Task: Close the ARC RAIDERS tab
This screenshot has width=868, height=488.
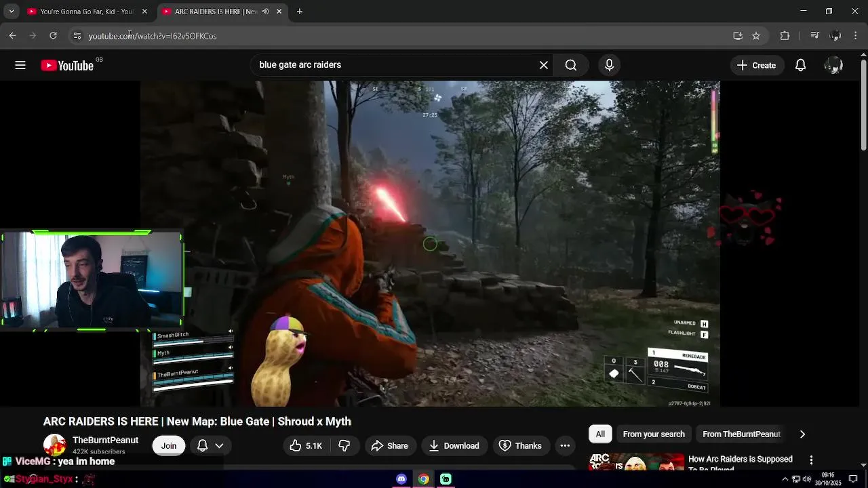Action: point(279,12)
